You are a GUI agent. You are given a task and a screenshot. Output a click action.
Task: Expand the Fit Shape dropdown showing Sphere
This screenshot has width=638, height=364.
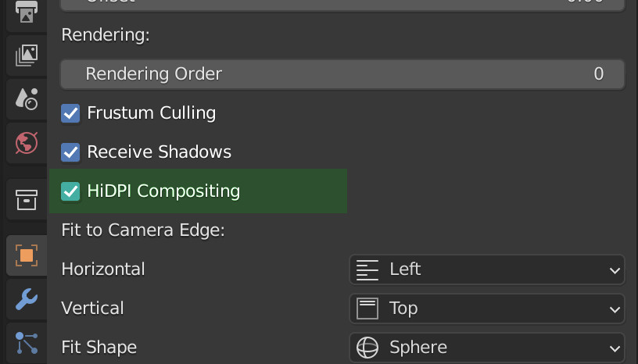(487, 348)
